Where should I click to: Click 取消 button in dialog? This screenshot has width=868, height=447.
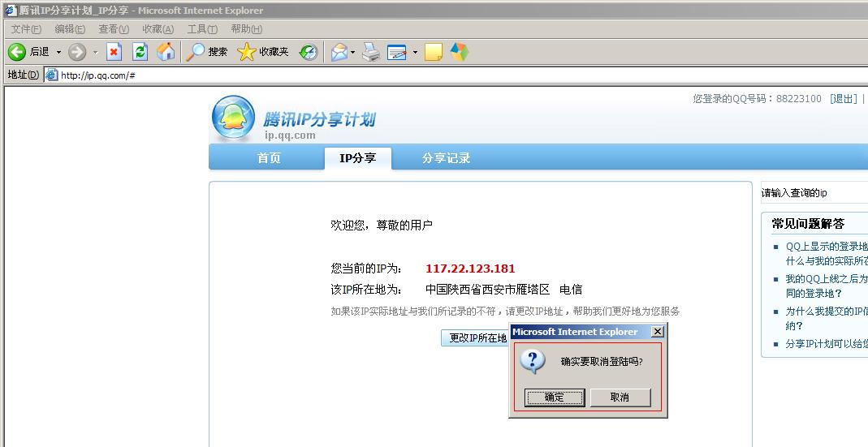click(620, 398)
